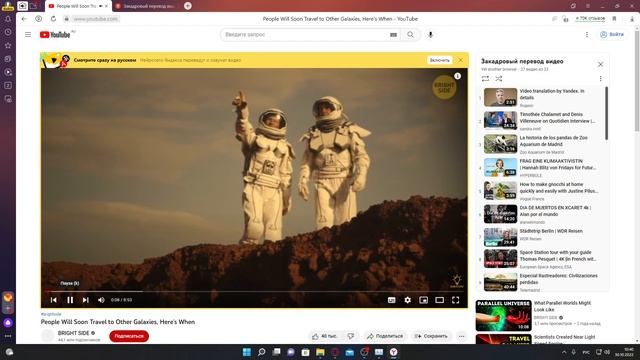The image size is (640, 360).
Task: Open notifications bell in browser sidebar
Action: tap(8, 19)
